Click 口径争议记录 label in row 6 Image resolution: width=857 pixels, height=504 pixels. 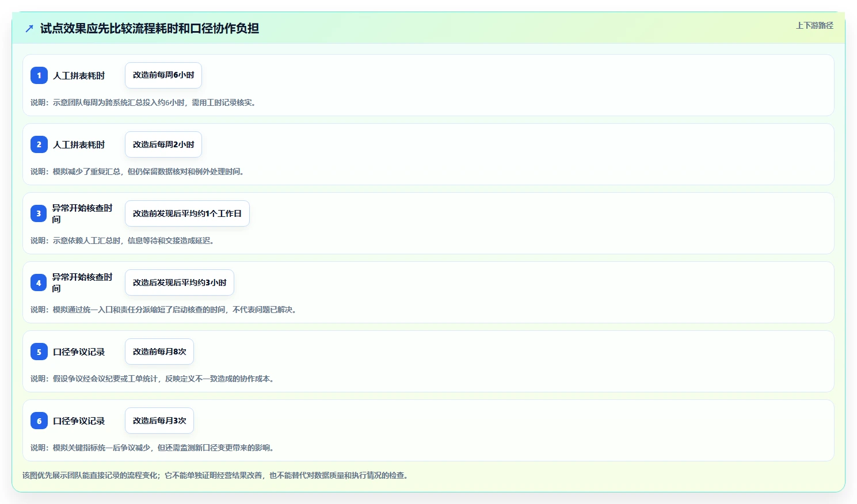(79, 421)
